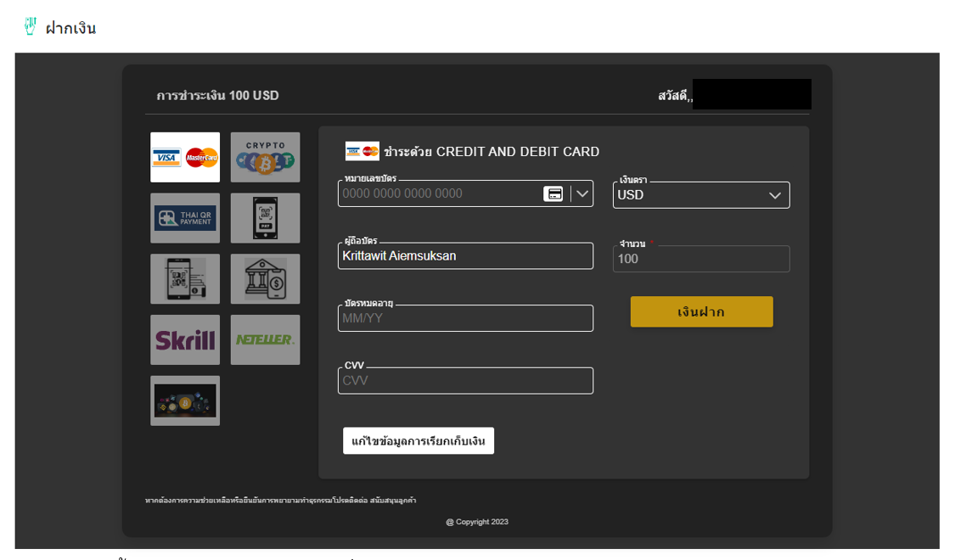Click the MM/YY expiry date field
Screen dimensions: 955x560
[x=465, y=318]
